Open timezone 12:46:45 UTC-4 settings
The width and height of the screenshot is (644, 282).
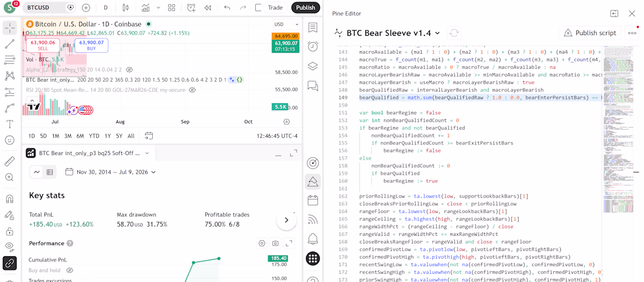point(277,136)
